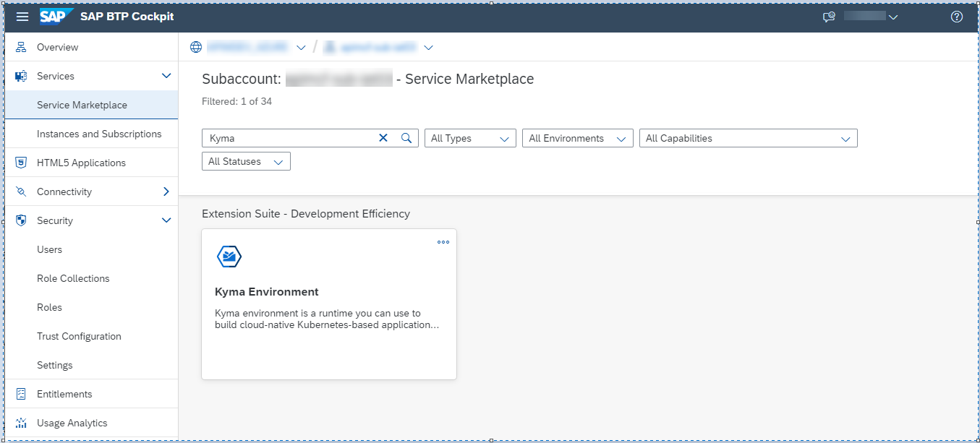Click the globe icon in breadcrumb

click(x=195, y=47)
